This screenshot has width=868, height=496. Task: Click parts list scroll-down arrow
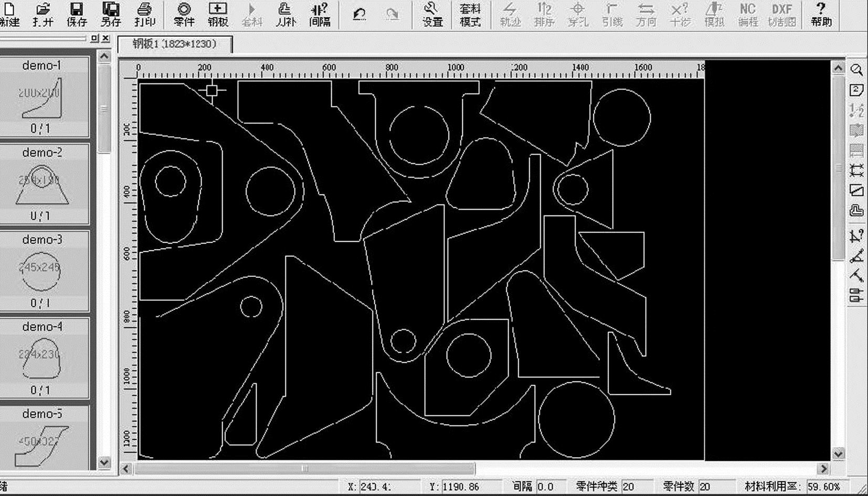(104, 462)
